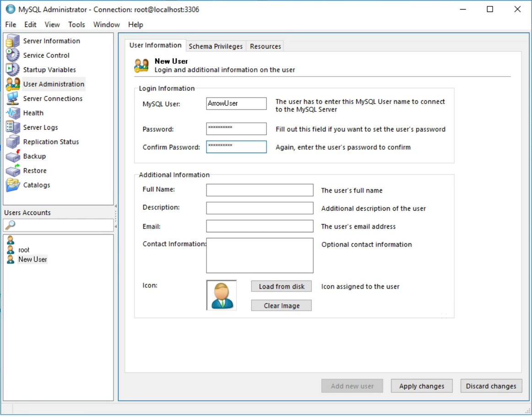532x417 pixels.
Task: Click the Startup Variables icon
Action: tap(12, 69)
